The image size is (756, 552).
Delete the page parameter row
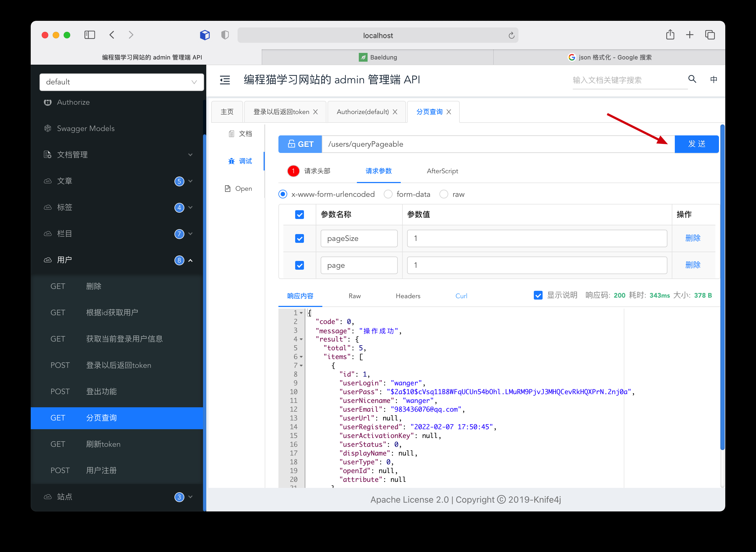pos(692,265)
